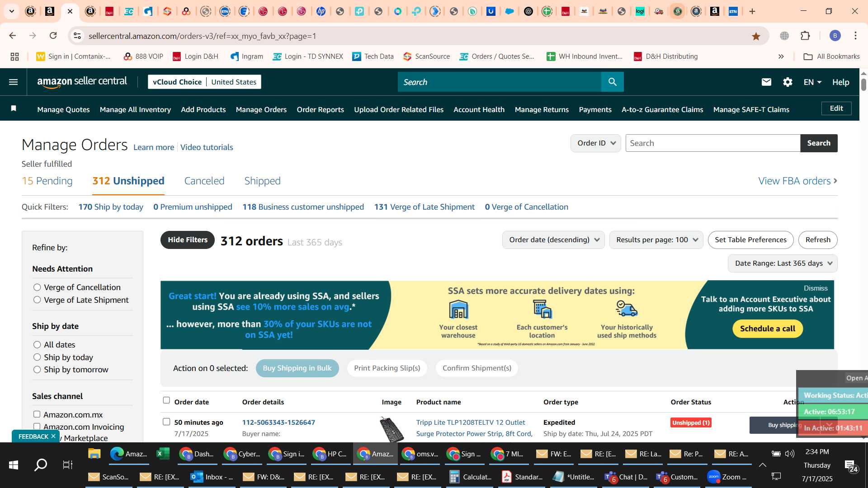Open Windows Start menu
The width and height of the screenshot is (868, 488).
click(14, 465)
